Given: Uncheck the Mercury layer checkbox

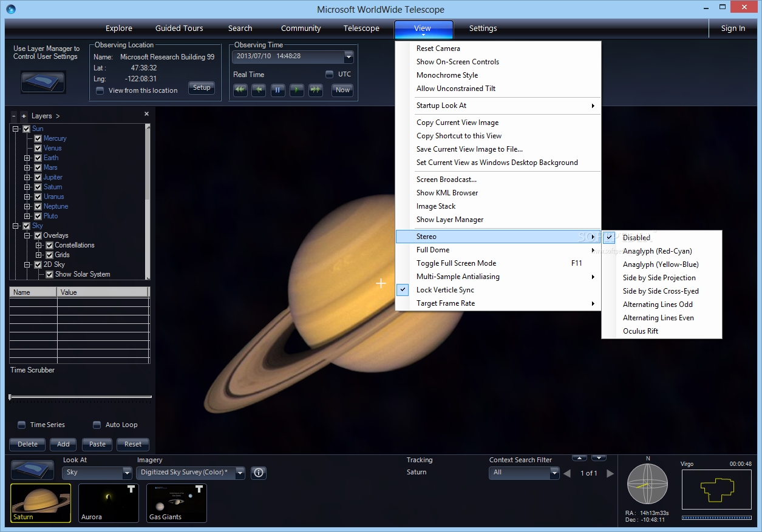Looking at the screenshot, I should (38, 138).
